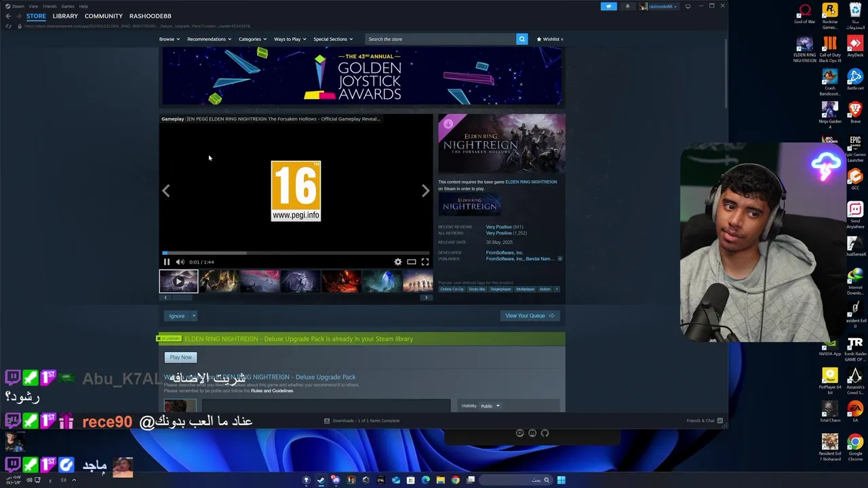Open the Games menu
The image size is (868, 488).
click(x=67, y=6)
